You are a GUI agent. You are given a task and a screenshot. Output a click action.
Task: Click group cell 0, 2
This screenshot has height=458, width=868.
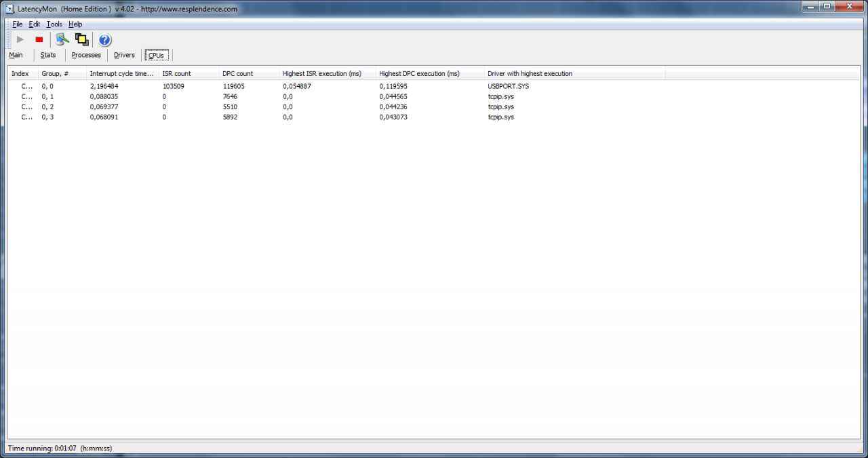tap(47, 107)
